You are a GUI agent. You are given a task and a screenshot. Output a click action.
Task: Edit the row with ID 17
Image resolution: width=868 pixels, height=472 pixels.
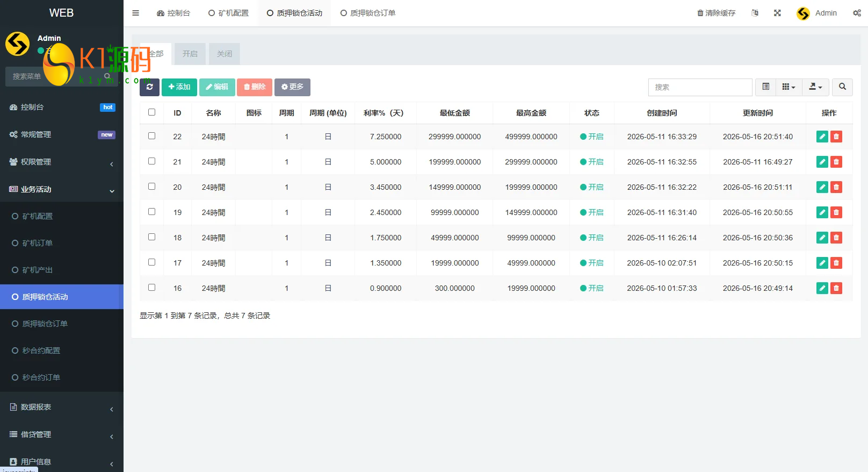[822, 263]
